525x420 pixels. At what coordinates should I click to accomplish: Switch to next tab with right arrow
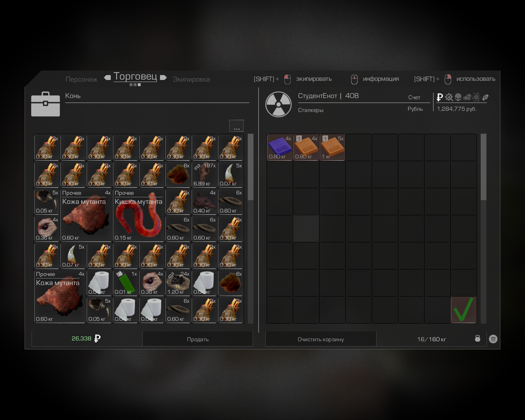(163, 78)
